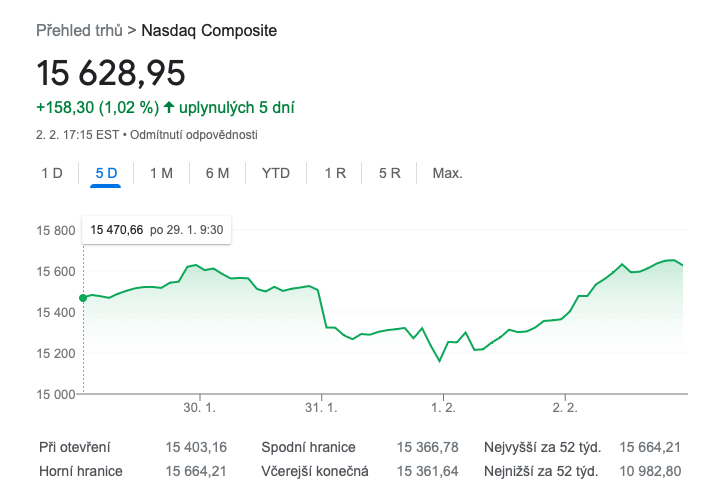The height and width of the screenshot is (493, 717).
Task: Click the 15 200 y-axis label
Action: [x=56, y=354]
